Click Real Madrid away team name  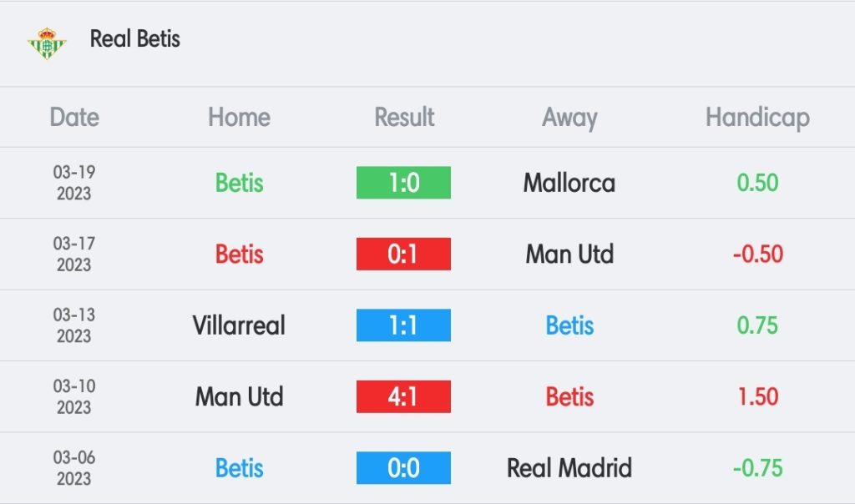[x=569, y=468]
